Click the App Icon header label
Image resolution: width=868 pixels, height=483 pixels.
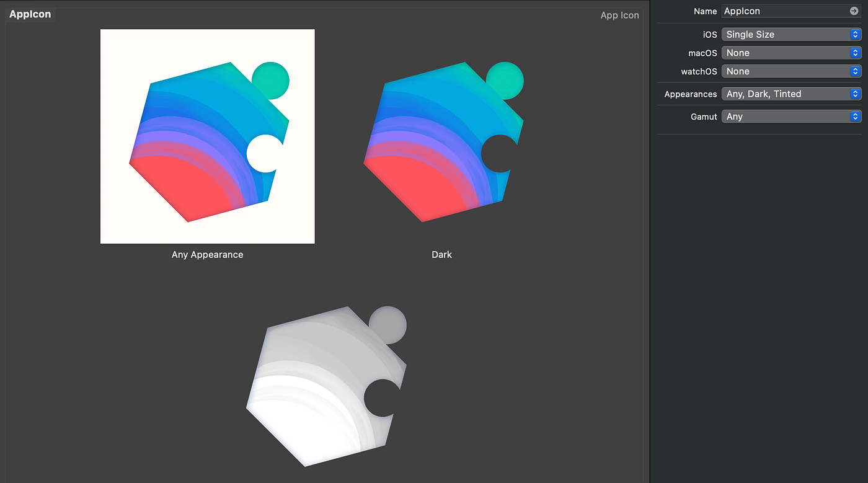pyautogui.click(x=619, y=15)
